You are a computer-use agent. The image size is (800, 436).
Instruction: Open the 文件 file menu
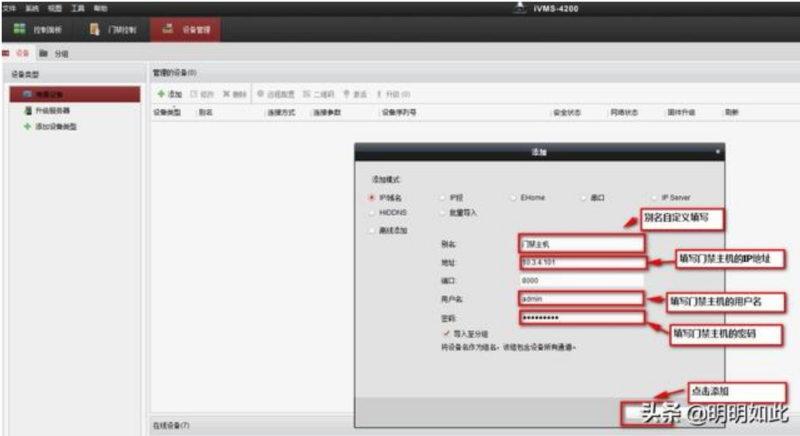point(9,7)
